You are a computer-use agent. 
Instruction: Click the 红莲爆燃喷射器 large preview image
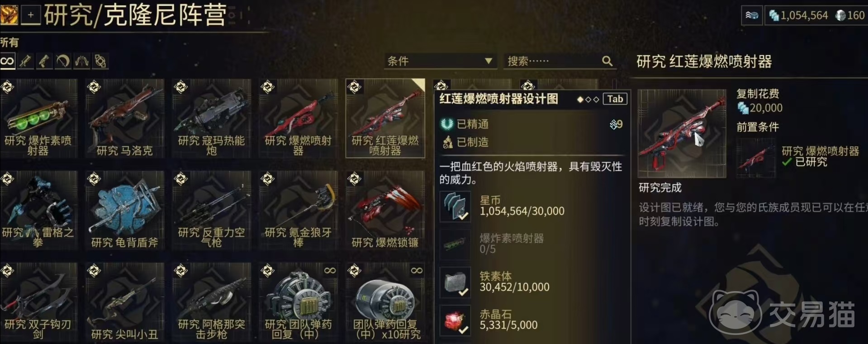pos(682,133)
